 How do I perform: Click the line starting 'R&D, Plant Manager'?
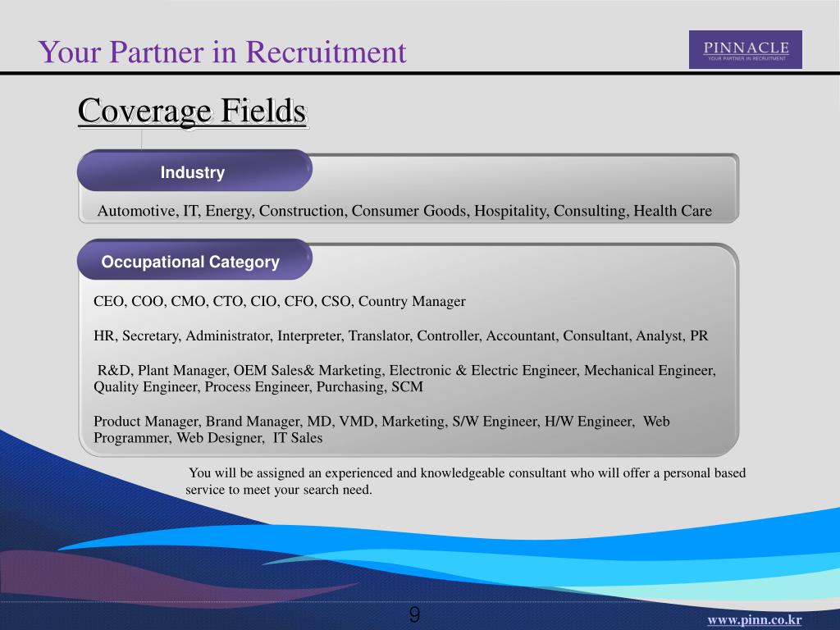406,370
